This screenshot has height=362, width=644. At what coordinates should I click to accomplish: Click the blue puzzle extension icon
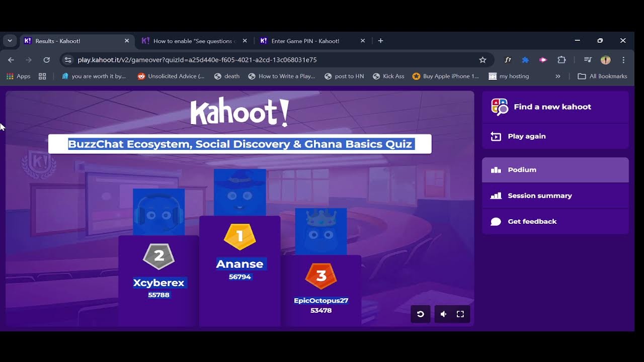tap(525, 60)
